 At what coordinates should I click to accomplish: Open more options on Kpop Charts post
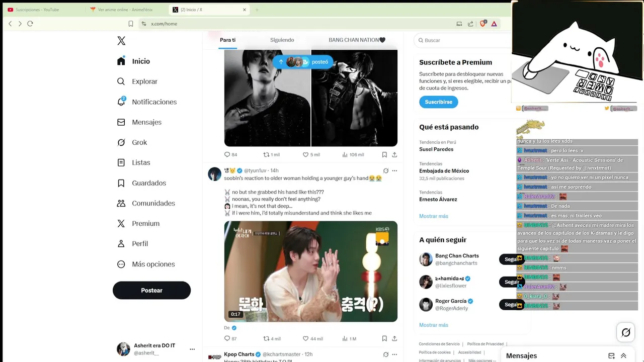pos(394,354)
